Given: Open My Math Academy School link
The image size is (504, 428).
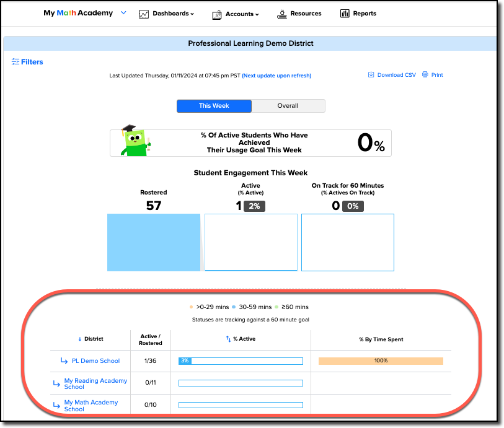Looking at the screenshot, I should coord(91,406).
